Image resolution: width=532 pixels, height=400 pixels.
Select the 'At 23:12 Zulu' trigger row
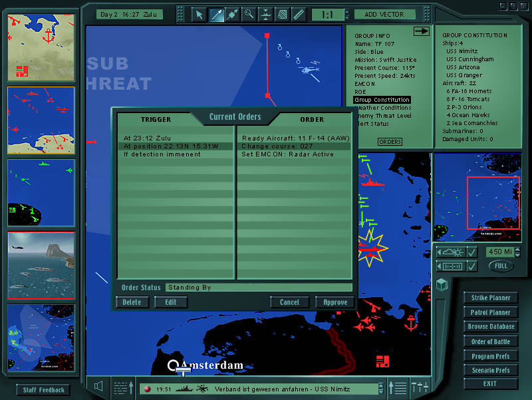[x=176, y=138]
